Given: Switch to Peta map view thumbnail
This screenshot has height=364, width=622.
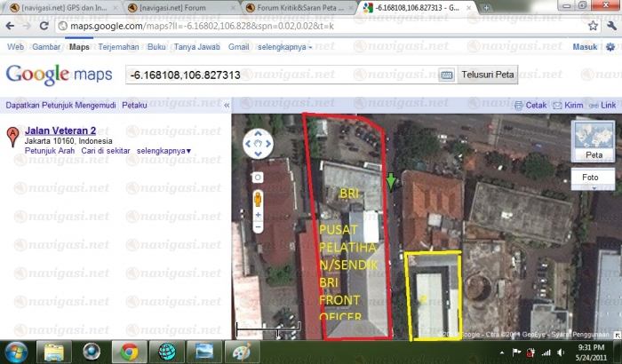Looking at the screenshot, I should (594, 141).
